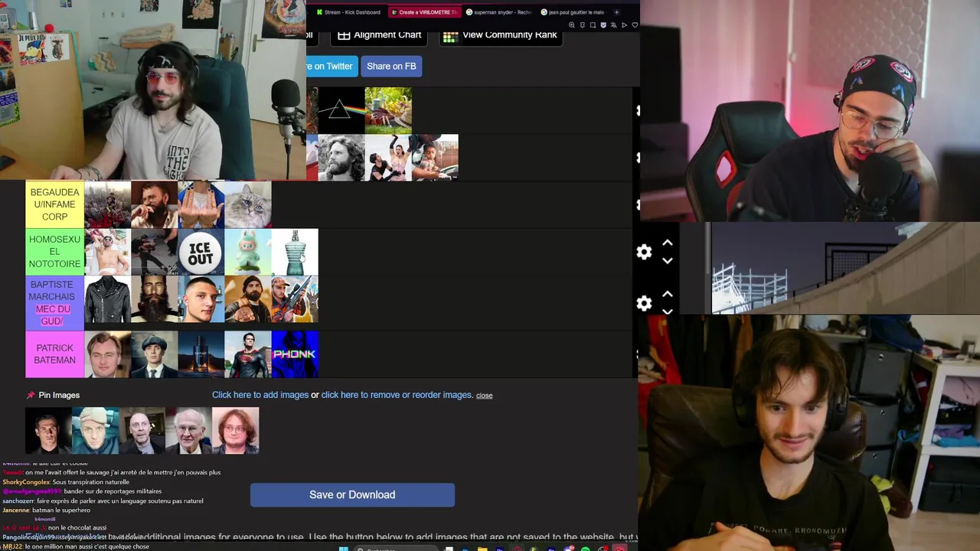Viewport: 980px width, 551px height.
Task: Click the pin icon in browser address bar
Action: [x=583, y=25]
